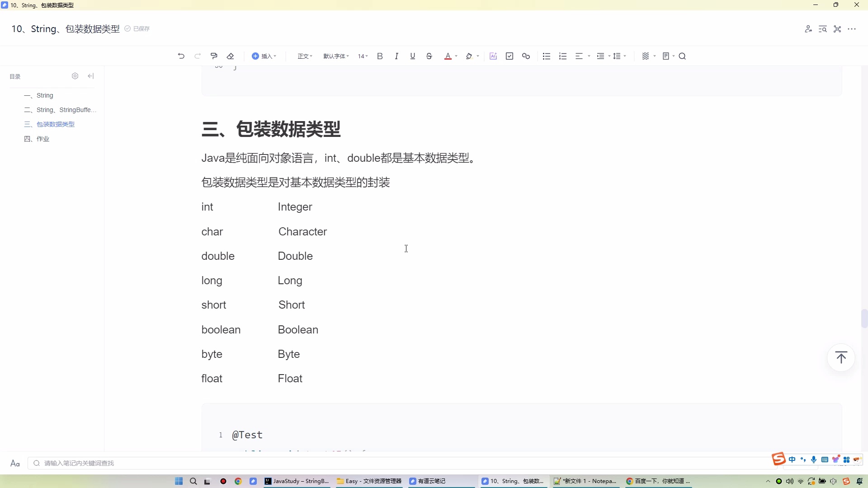Open in-note search with magnifier icon
868x488 pixels.
pos(683,56)
